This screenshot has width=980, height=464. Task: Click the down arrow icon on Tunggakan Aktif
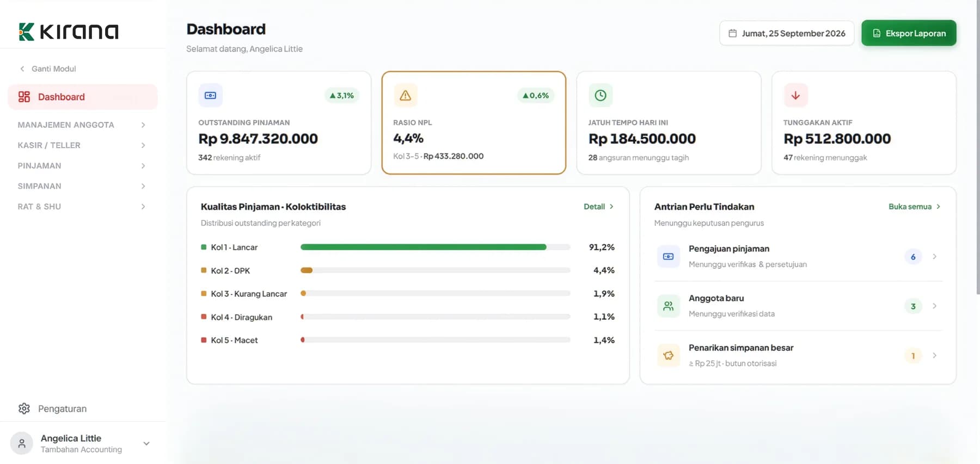point(795,95)
